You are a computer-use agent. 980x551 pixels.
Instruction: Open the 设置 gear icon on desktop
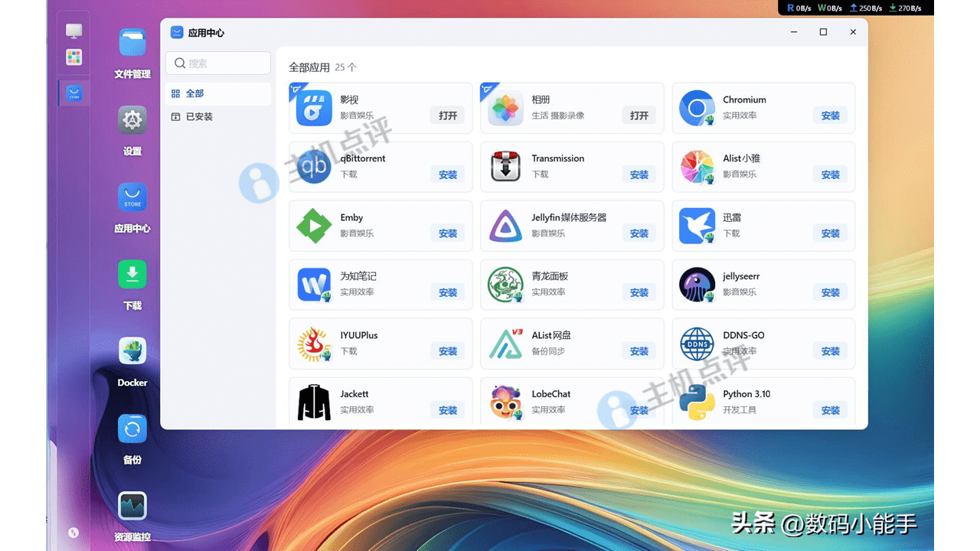click(132, 120)
